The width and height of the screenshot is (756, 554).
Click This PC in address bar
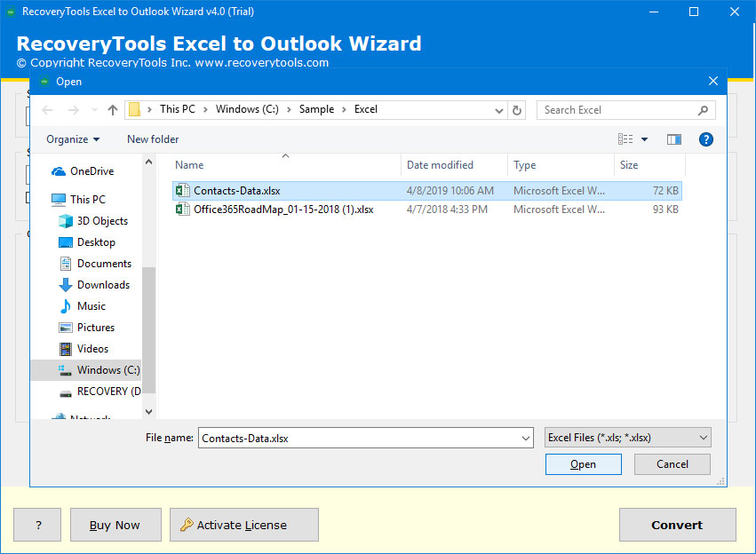178,110
